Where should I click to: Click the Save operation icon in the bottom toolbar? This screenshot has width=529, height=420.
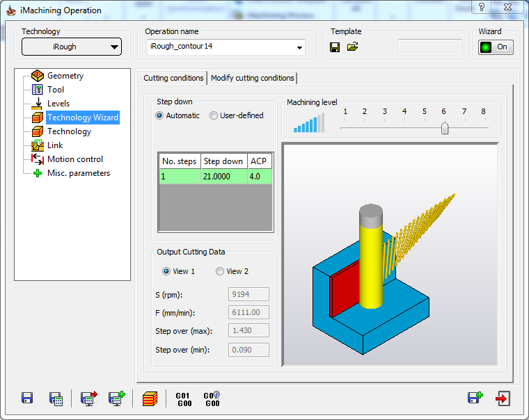pyautogui.click(x=27, y=398)
